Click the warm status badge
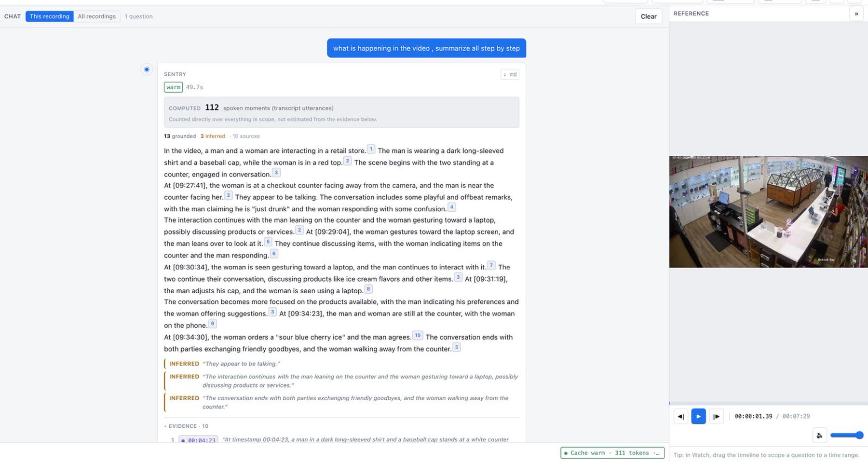The width and height of the screenshot is (868, 462). pos(173,87)
